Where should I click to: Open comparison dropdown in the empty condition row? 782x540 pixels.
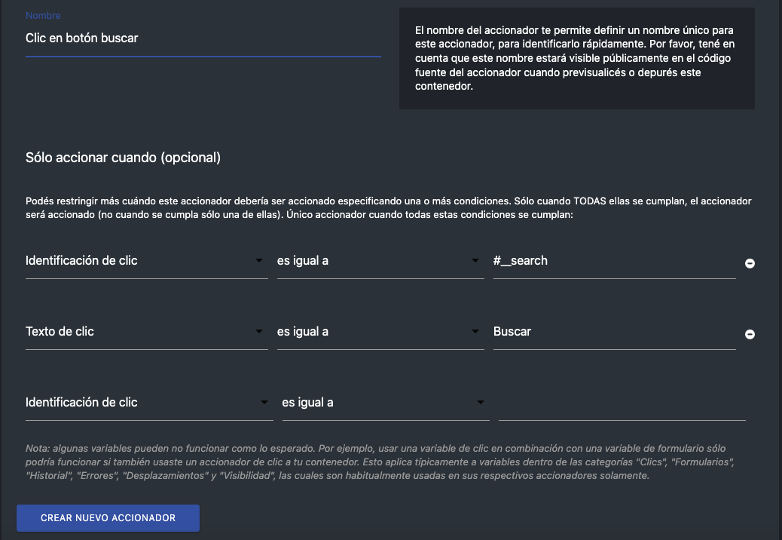point(386,402)
